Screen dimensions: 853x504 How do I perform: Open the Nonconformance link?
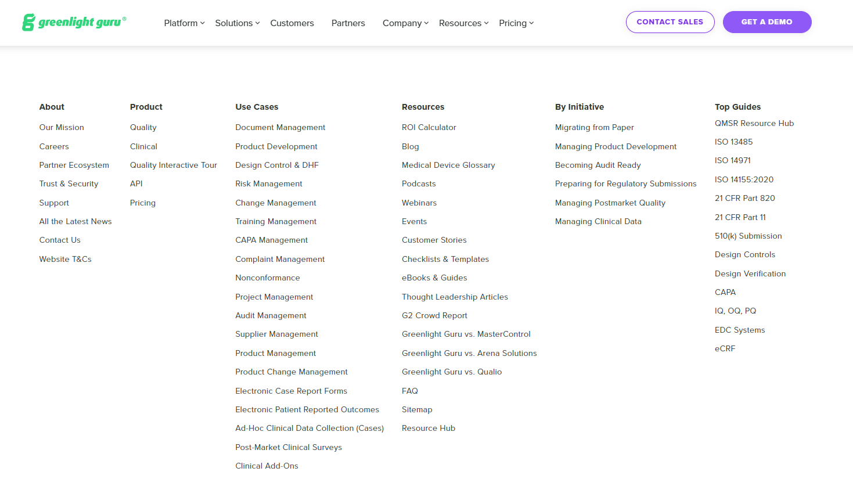pos(268,278)
